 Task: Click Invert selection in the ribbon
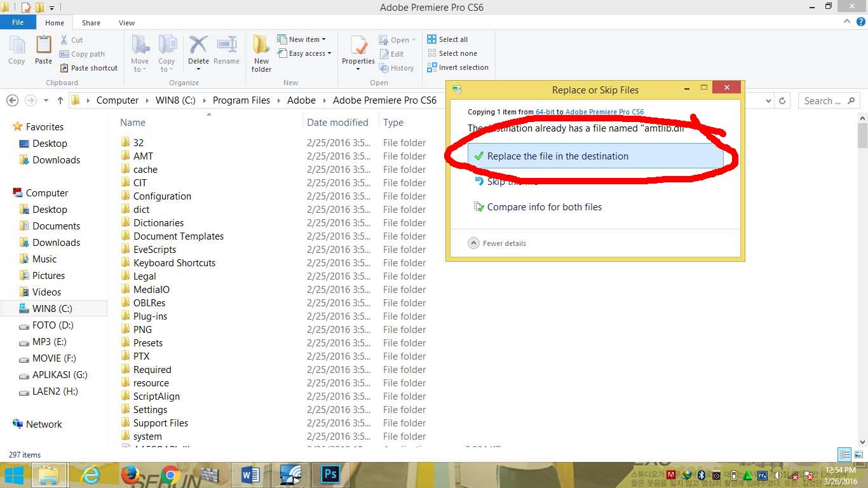(458, 67)
